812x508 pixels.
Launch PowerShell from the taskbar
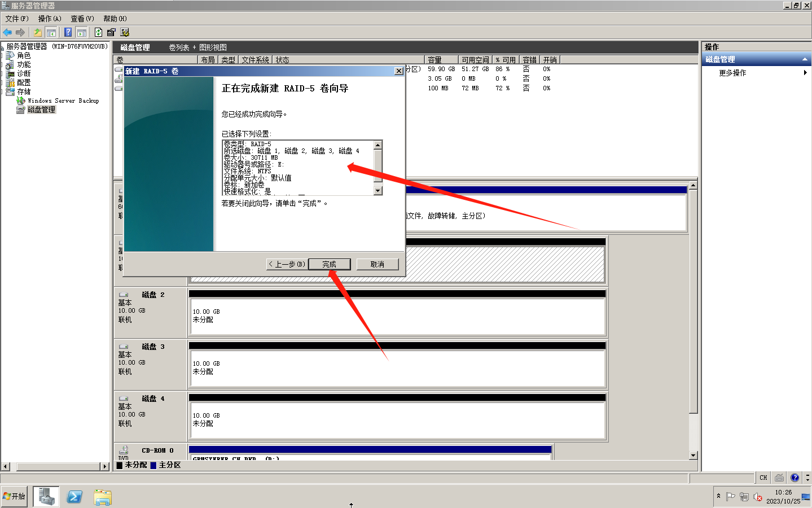(x=74, y=497)
